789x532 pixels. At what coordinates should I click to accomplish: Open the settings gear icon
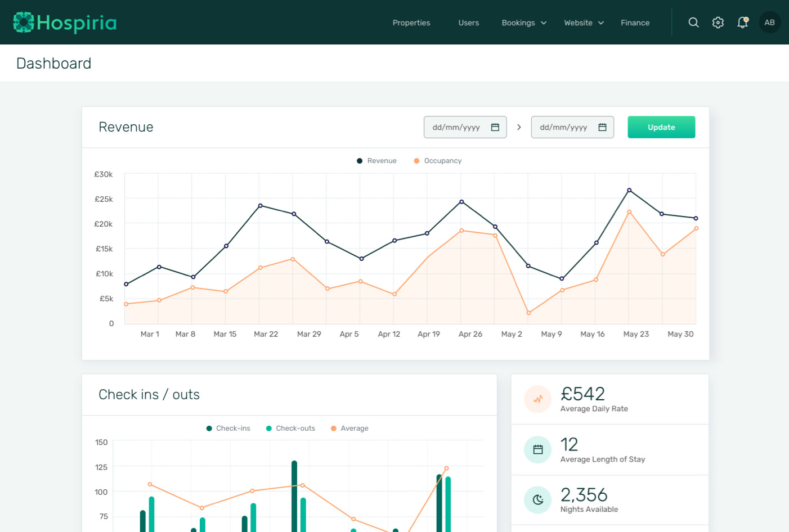point(718,22)
